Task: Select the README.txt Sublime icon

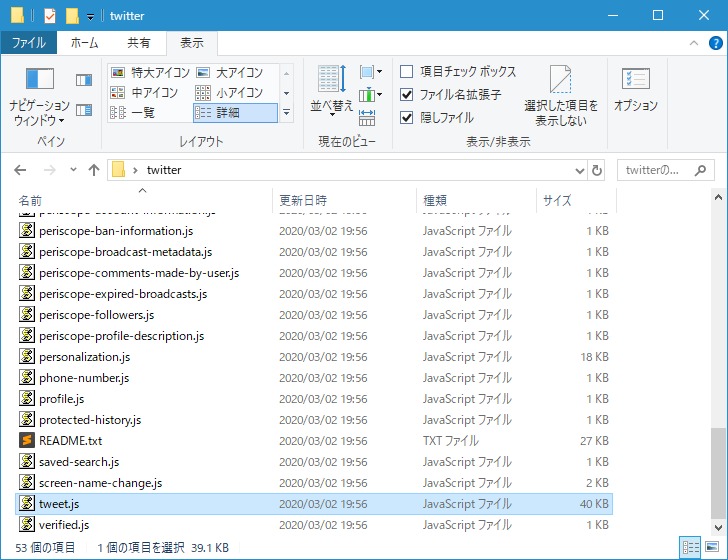Action: (27, 440)
